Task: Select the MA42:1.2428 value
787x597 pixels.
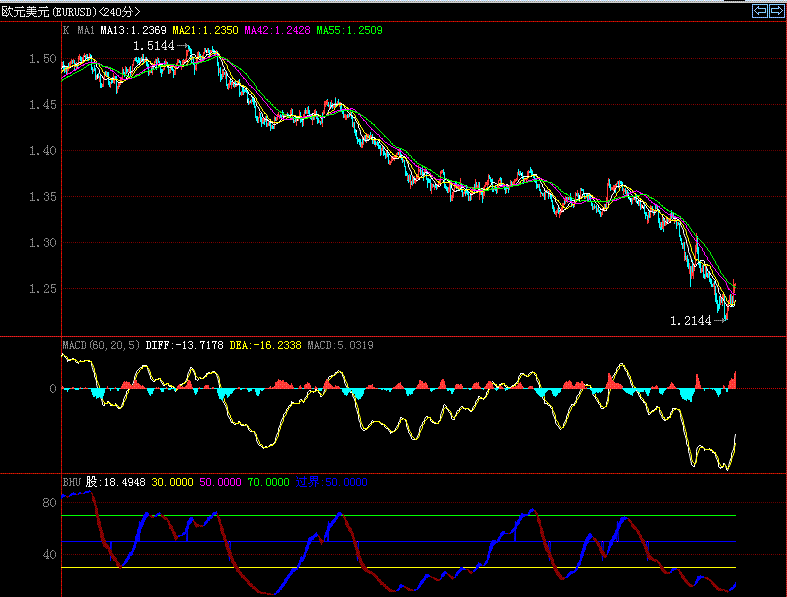Action: tap(277, 31)
